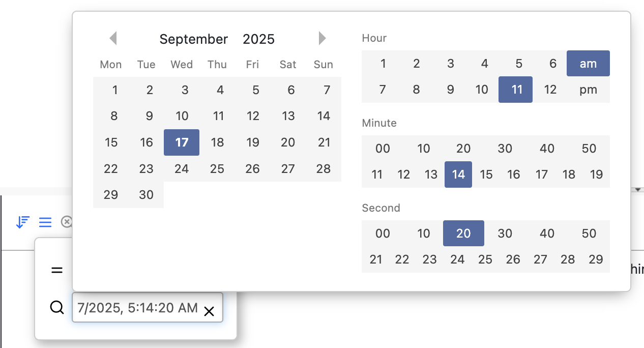This screenshot has width=644, height=348.
Task: Select the highlighted date 17
Action: (x=182, y=142)
